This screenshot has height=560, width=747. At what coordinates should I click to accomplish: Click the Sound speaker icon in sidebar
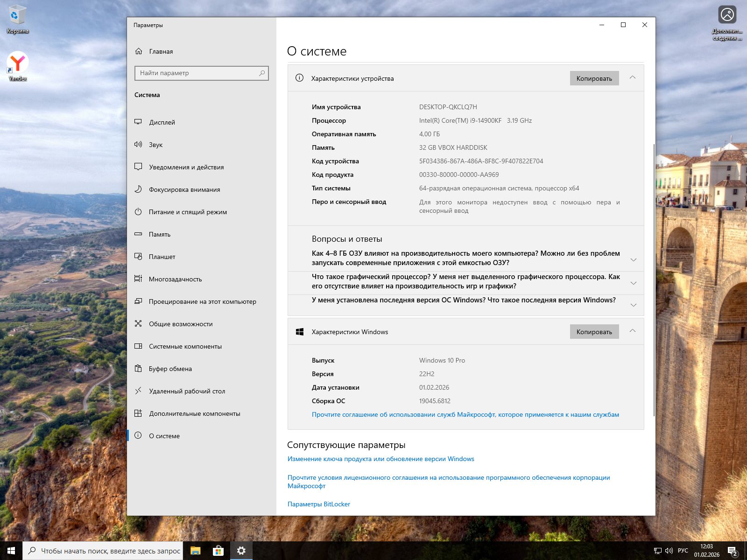[138, 144]
